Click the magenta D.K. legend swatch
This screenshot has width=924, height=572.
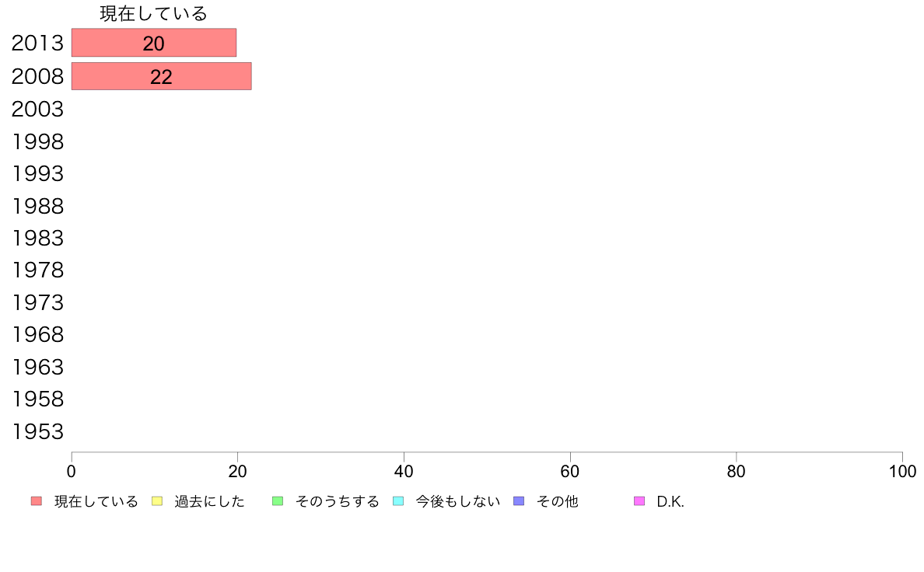click(639, 501)
